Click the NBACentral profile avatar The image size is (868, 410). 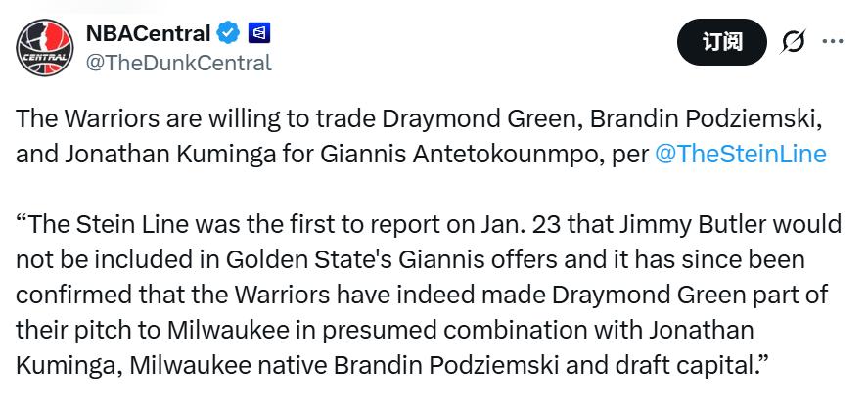[45, 47]
